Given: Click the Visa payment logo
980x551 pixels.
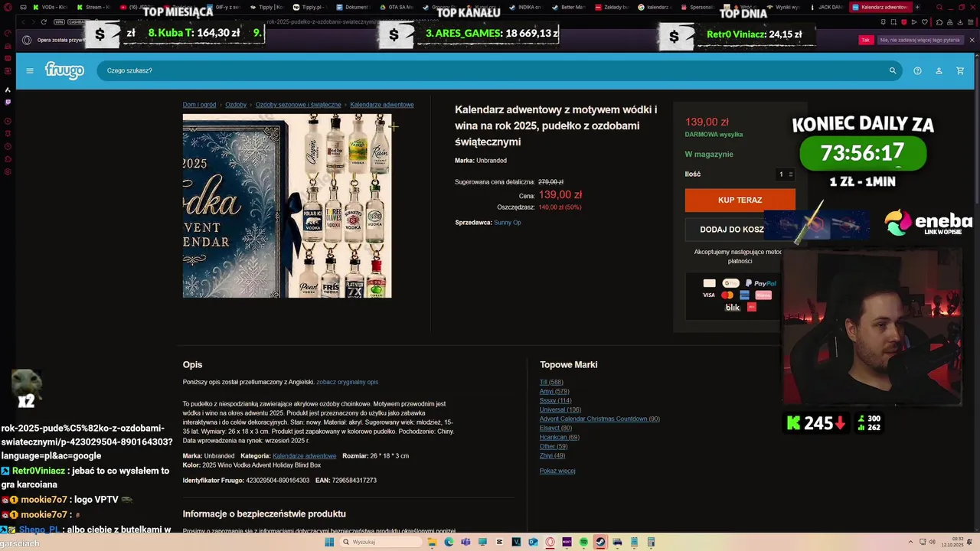Looking at the screenshot, I should click(x=709, y=295).
